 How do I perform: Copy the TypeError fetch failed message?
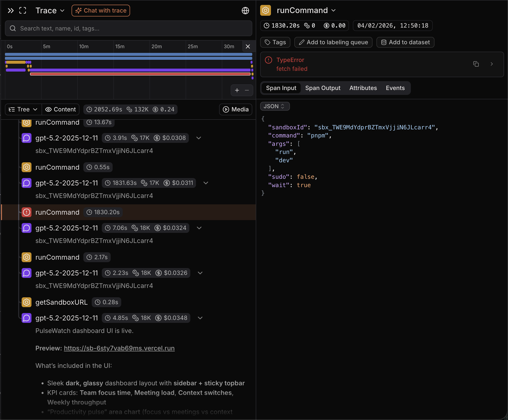[476, 64]
